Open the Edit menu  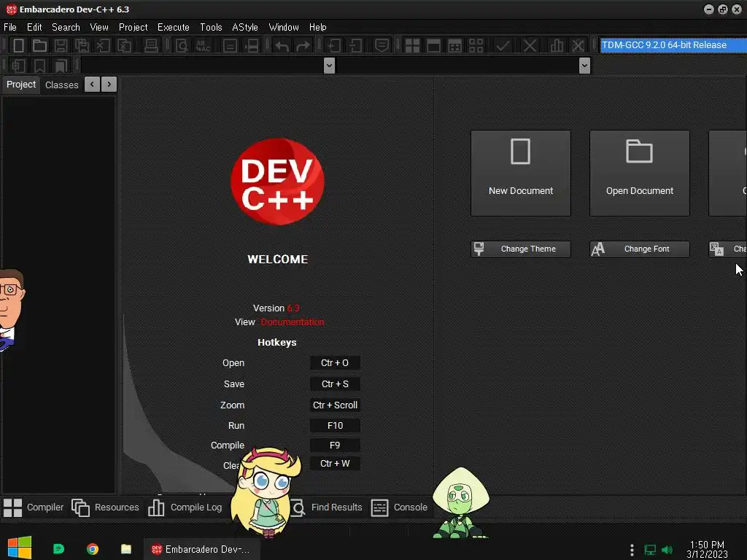pos(34,27)
